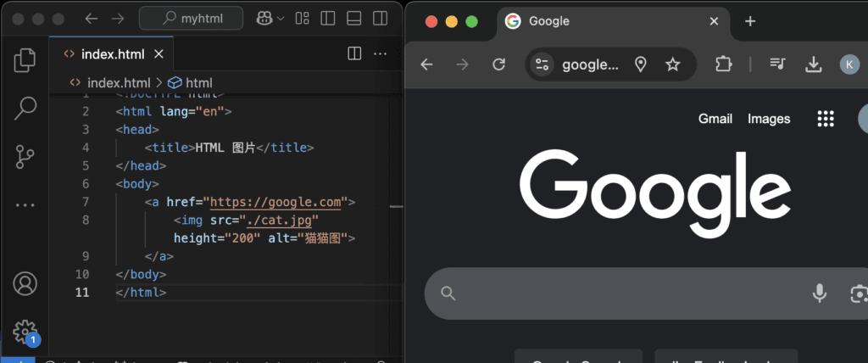The width and height of the screenshot is (868, 363).
Task: Click the ./cat.jpg path in code
Action: pyautogui.click(x=280, y=220)
